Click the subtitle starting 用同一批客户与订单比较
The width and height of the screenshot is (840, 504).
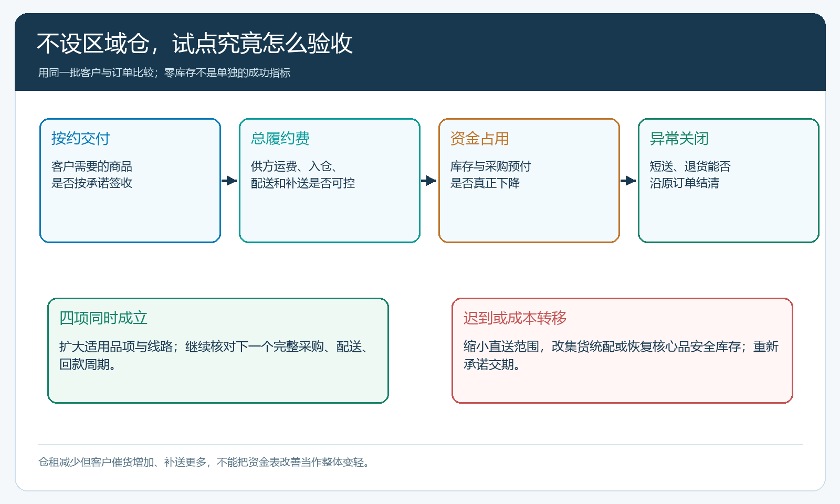click(164, 72)
